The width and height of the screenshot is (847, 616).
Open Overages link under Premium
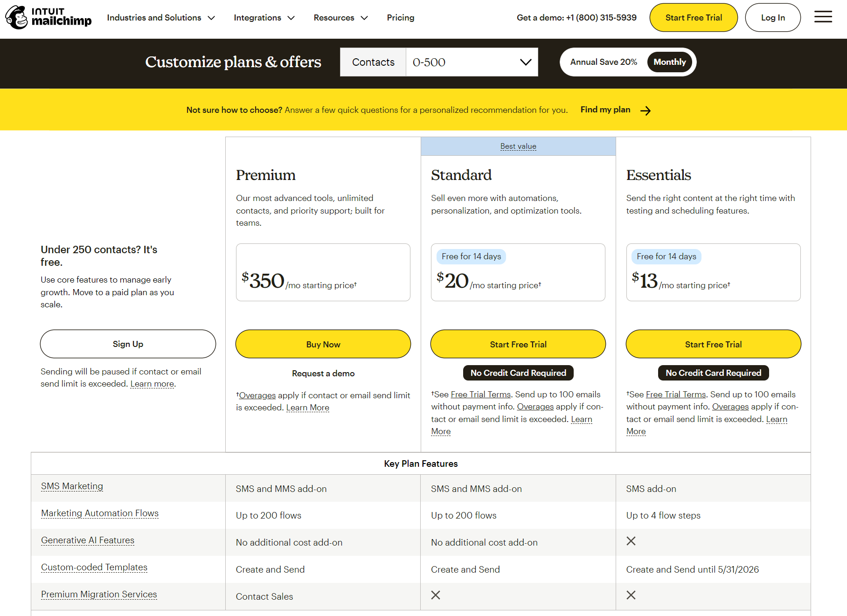[x=257, y=395]
